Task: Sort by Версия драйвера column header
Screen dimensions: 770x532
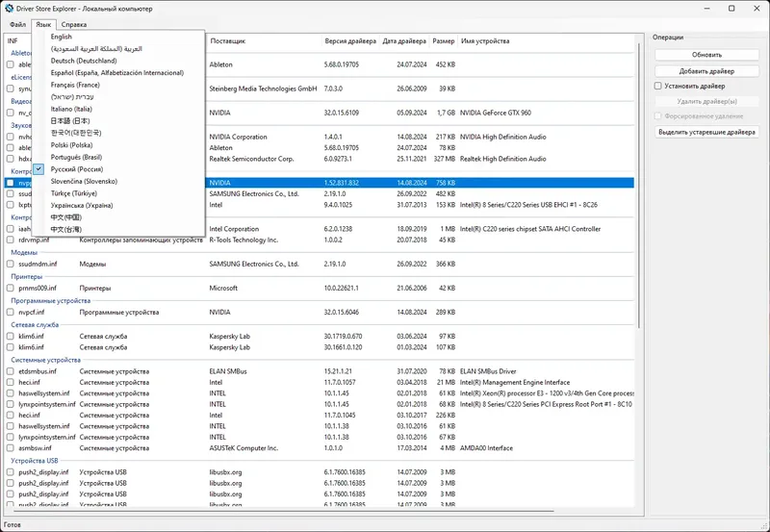Action: coord(350,41)
